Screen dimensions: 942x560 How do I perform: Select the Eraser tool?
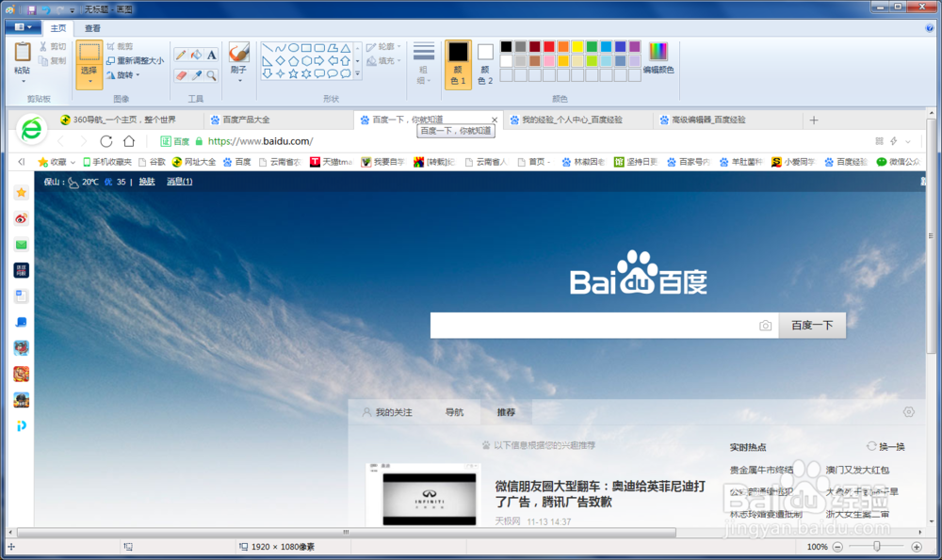(181, 75)
